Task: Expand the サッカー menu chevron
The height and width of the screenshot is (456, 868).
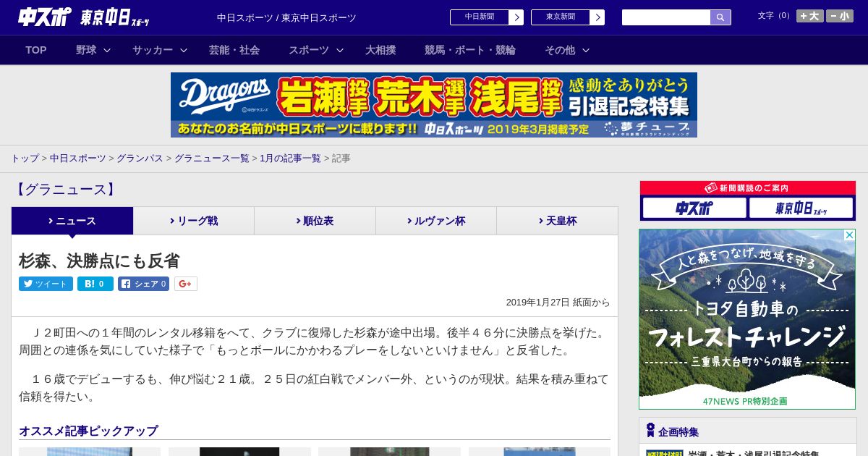Action: pos(184,51)
